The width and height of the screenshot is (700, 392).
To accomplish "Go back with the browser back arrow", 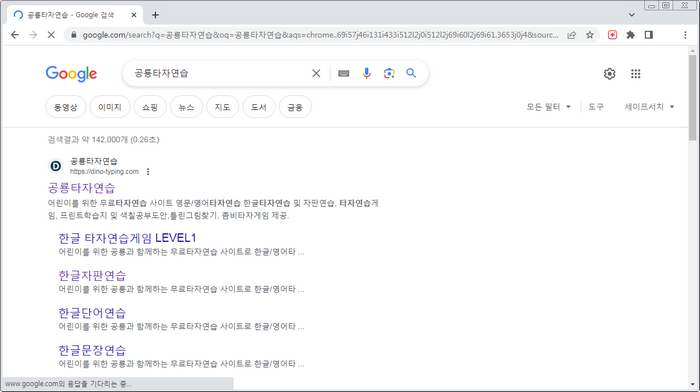I will pos(15,35).
